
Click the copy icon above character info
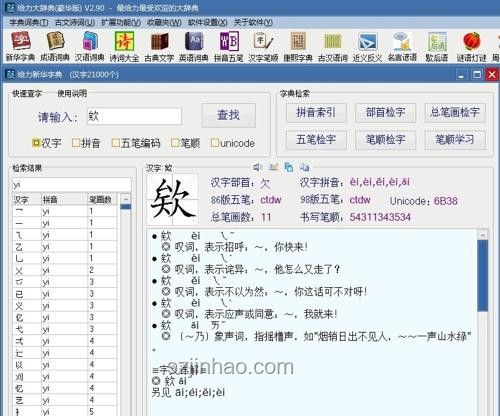289,167
